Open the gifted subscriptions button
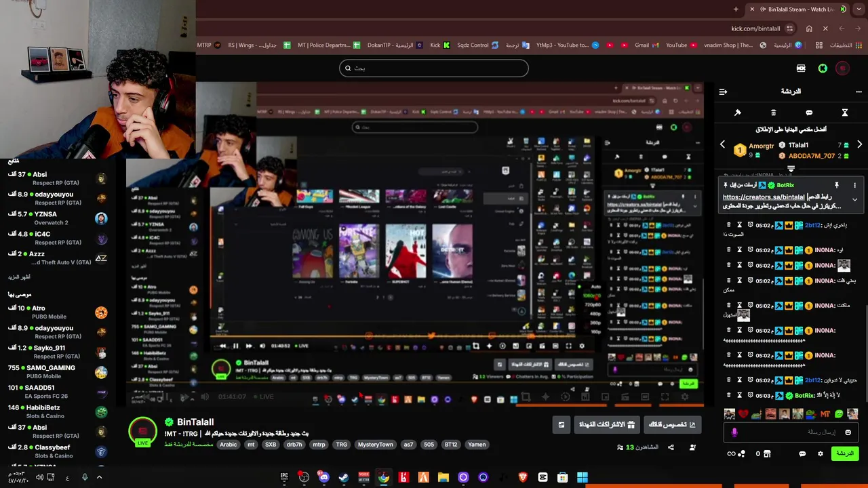868x488 pixels. [606, 425]
